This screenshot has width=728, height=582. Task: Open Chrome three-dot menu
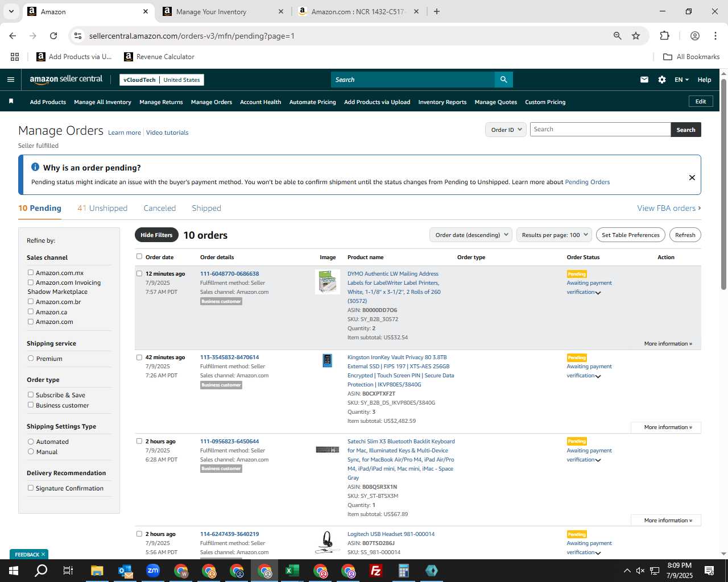[715, 36]
